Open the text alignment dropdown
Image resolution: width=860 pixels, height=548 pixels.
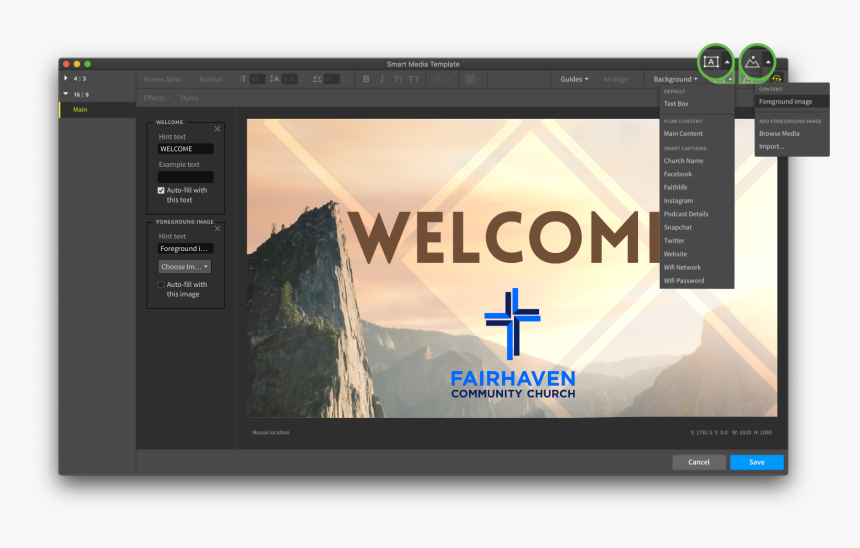[442, 80]
